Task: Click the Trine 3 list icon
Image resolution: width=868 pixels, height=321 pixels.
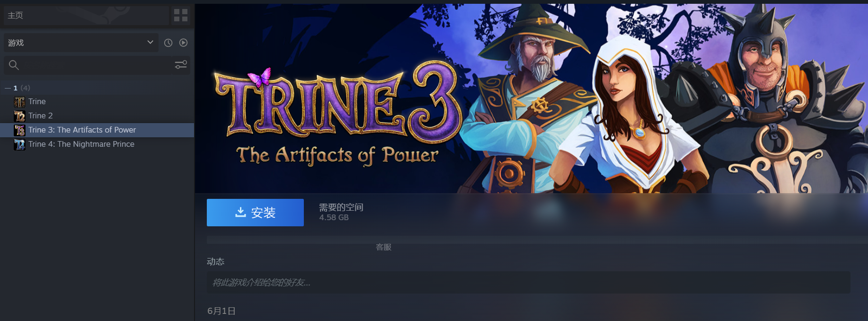Action: [x=19, y=130]
